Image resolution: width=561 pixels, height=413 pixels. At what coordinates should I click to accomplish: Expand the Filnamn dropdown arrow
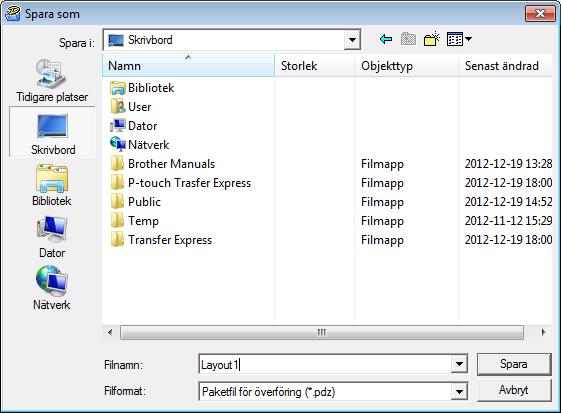point(459,364)
